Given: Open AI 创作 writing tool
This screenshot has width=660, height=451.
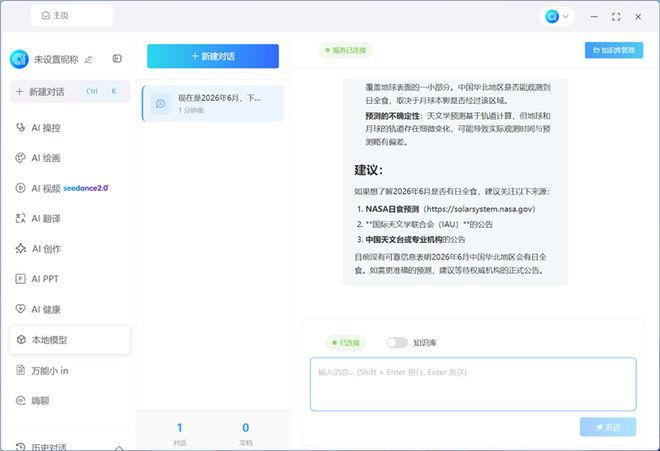Looking at the screenshot, I should [70, 249].
